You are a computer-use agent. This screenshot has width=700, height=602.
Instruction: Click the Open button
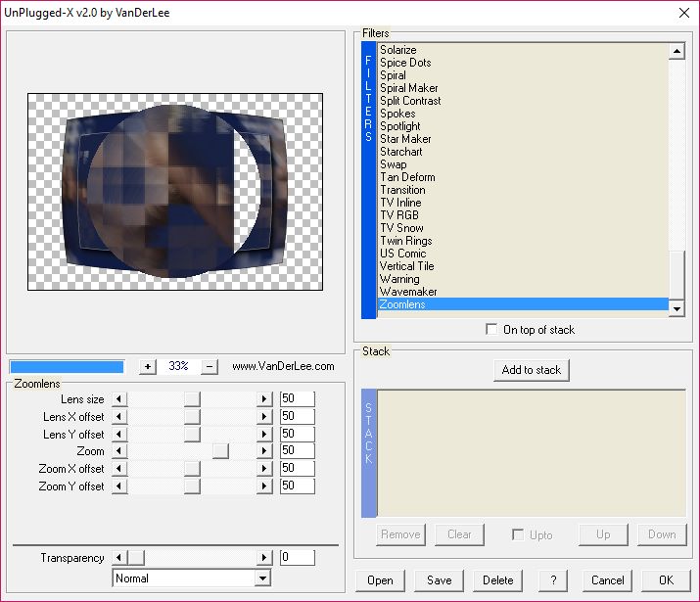coord(381,580)
